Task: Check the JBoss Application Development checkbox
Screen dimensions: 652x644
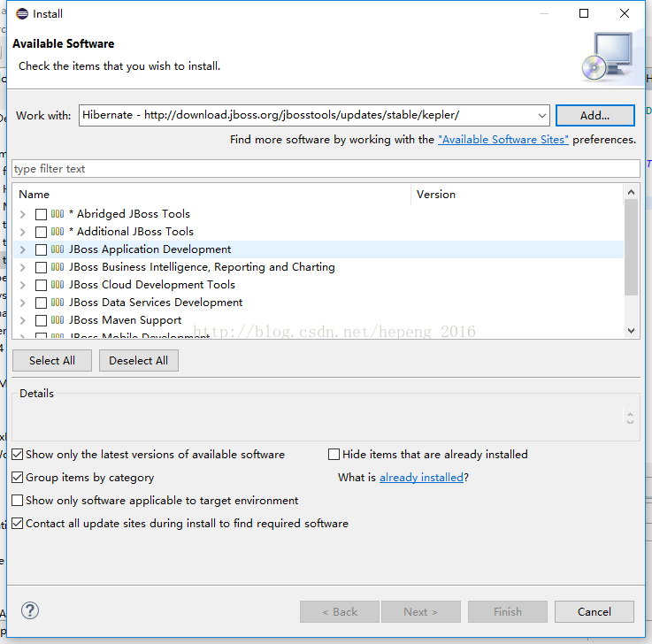Action: 41,249
